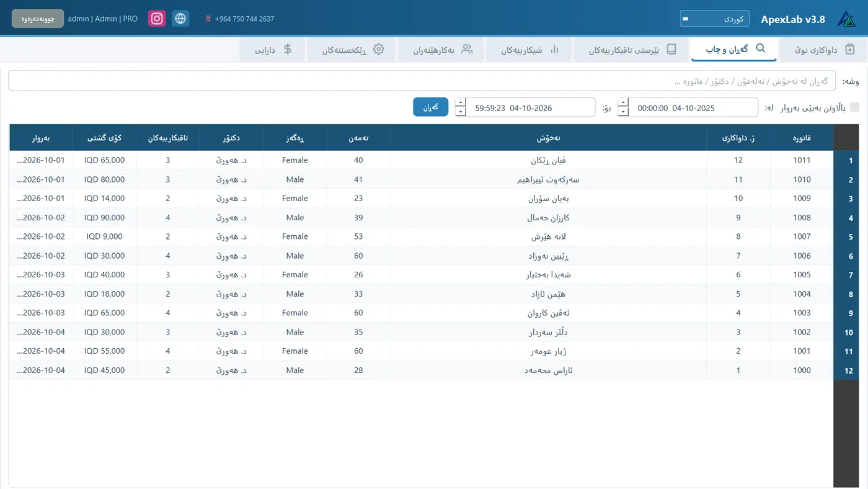Screen dimensions: 868x489
Task: Click the gear icon of settings tab
Action: pos(379,49)
